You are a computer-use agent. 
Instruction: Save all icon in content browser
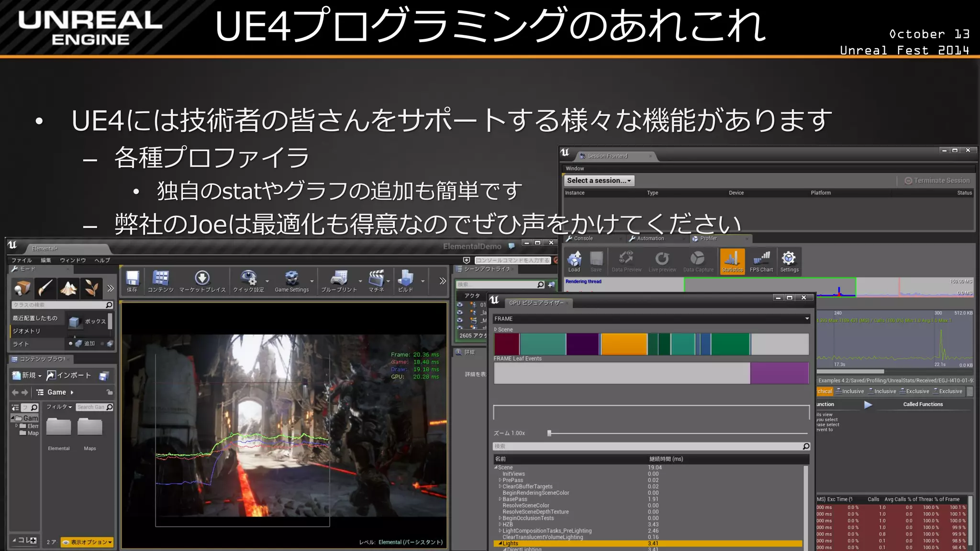(x=104, y=376)
